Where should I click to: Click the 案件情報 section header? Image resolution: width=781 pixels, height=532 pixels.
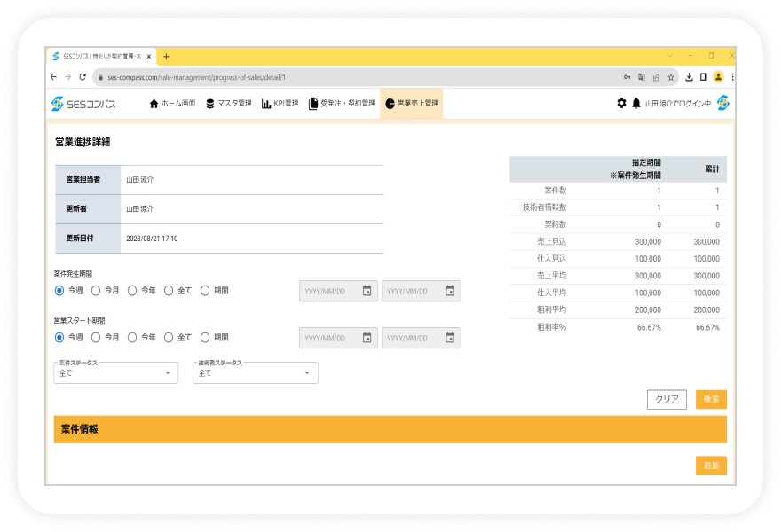(x=390, y=429)
